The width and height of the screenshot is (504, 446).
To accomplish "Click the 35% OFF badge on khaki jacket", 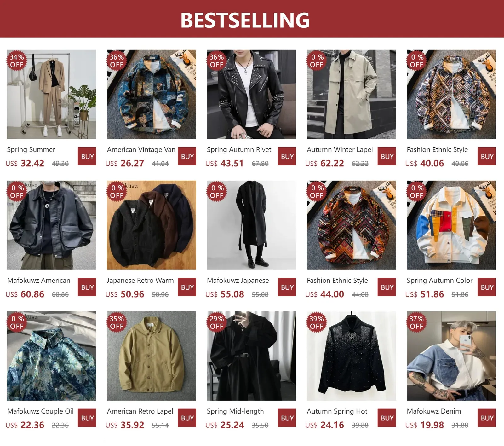I will coord(117,322).
